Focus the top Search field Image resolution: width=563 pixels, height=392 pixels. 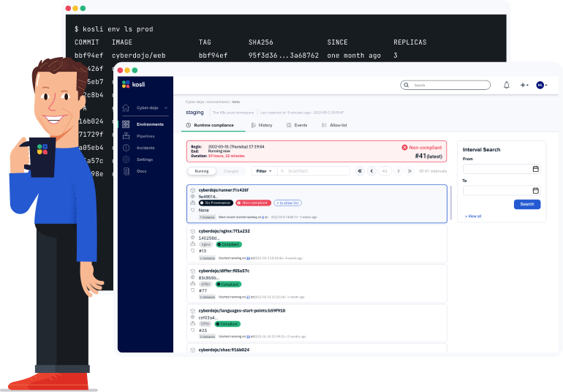coord(445,85)
